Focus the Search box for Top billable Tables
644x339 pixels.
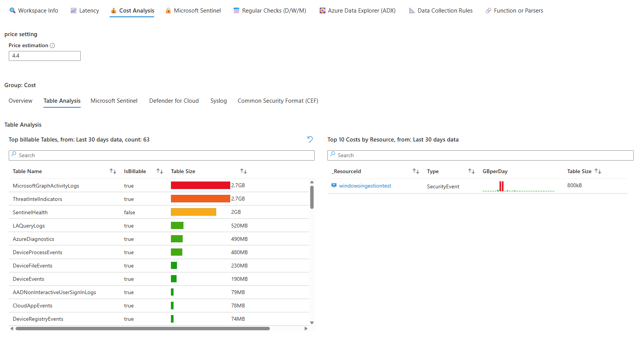162,155
